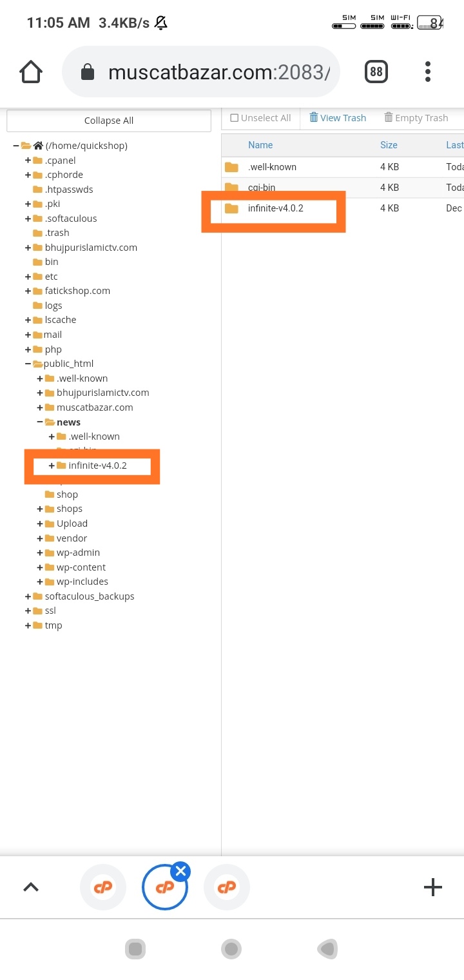Close the active cPanel tab thumbnail
This screenshot has height=980, width=464.
(181, 872)
